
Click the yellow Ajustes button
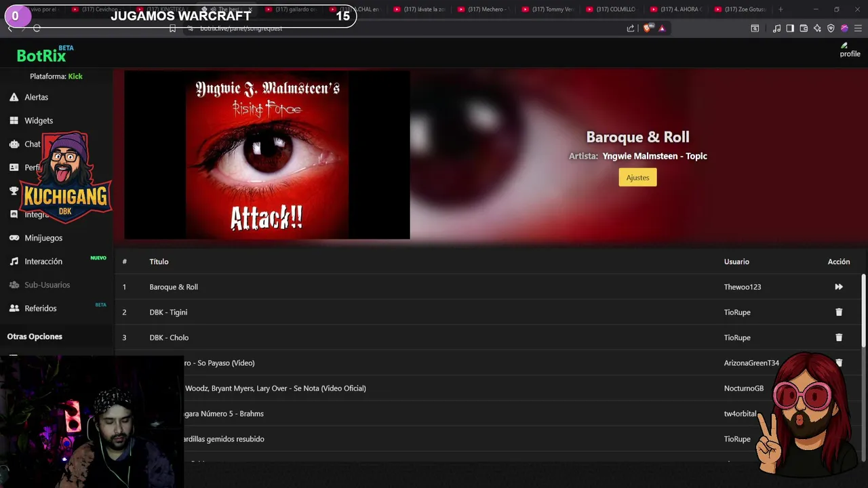tap(637, 178)
